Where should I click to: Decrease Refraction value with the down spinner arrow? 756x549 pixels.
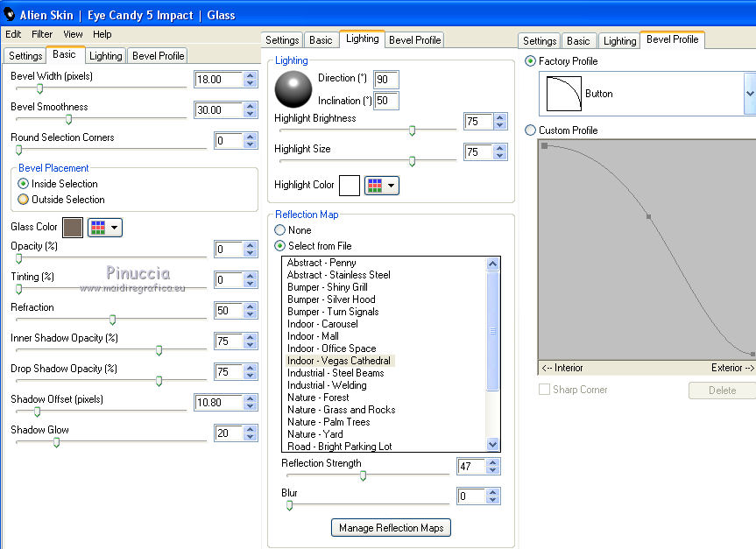tap(251, 314)
